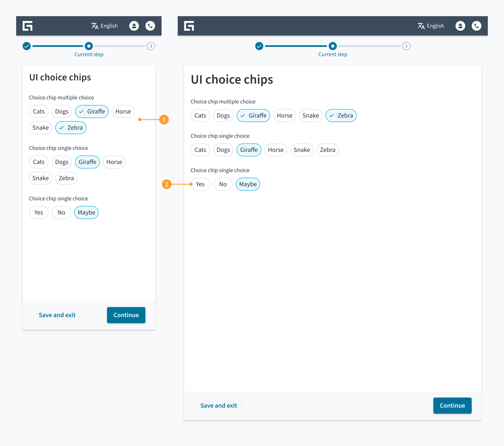Click the phone icon in desktop header
Screen dimensions: 504x446
point(476,26)
